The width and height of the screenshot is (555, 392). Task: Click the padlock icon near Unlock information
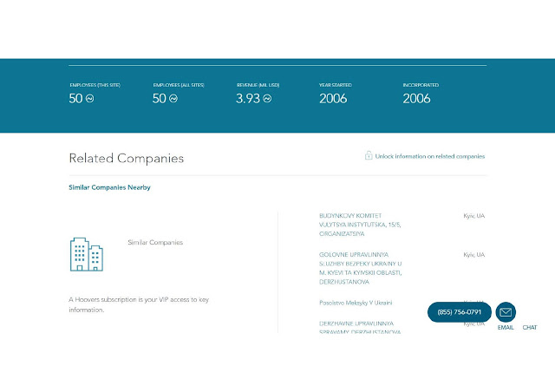click(369, 155)
